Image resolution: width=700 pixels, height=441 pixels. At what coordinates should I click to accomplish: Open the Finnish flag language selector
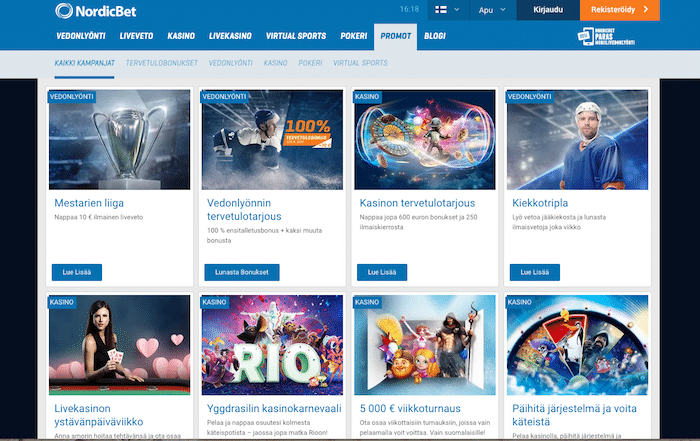tap(448, 10)
